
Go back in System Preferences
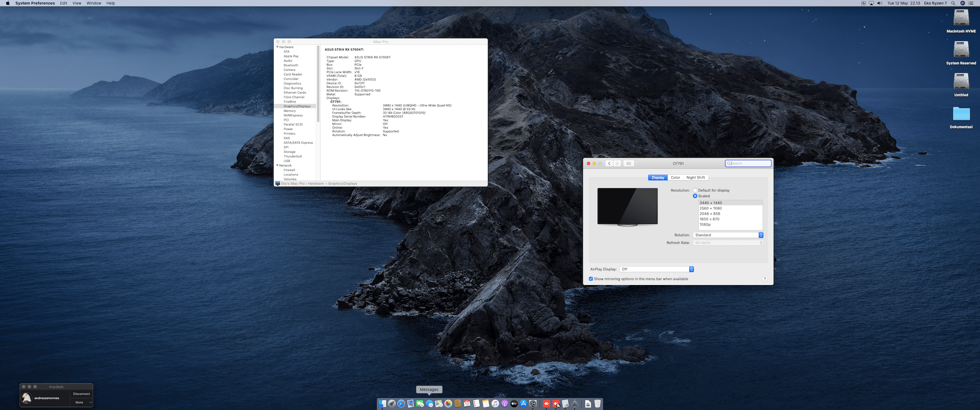[609, 164]
